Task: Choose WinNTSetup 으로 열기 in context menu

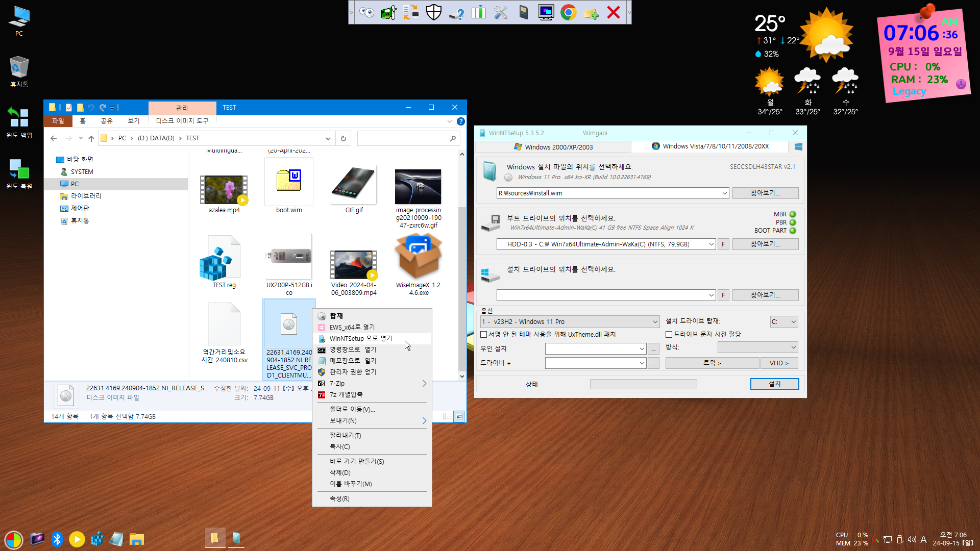Action: pos(372,339)
